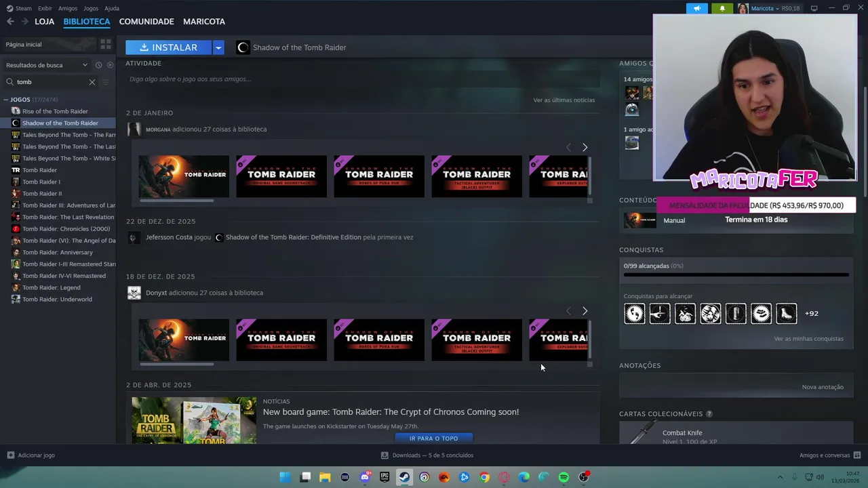Open the Exibir menu
868x488 pixels.
(x=45, y=8)
